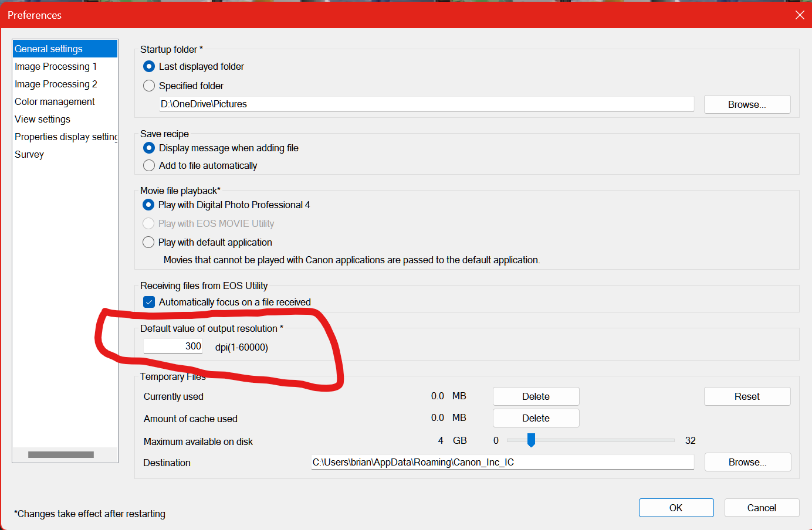Select Play with Digital Photo Professional 4
Screen dimensions: 812x530
pyautogui.click(x=148, y=205)
